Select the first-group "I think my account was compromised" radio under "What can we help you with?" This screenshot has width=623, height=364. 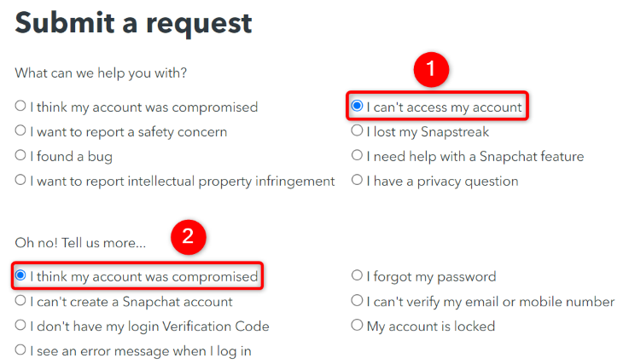(x=20, y=107)
